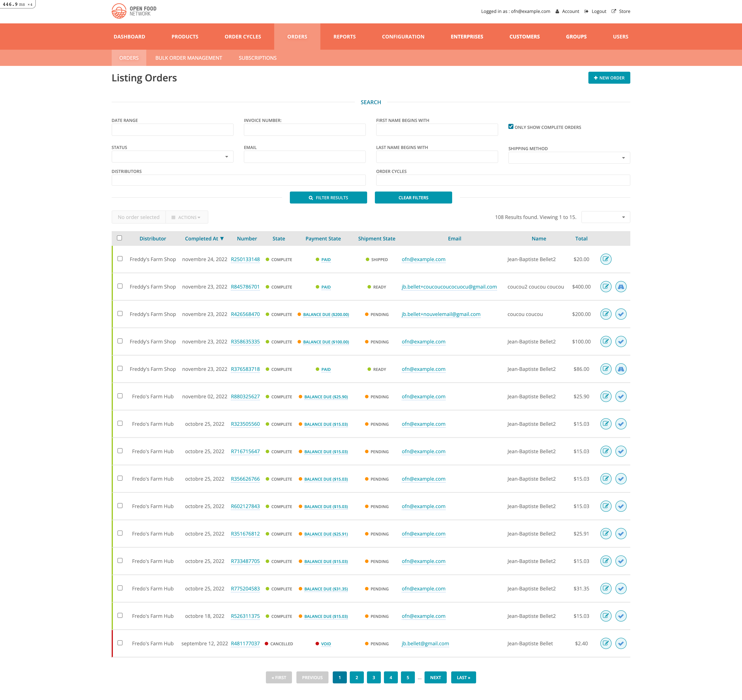Click the ship icon for order R845786701

[621, 287]
